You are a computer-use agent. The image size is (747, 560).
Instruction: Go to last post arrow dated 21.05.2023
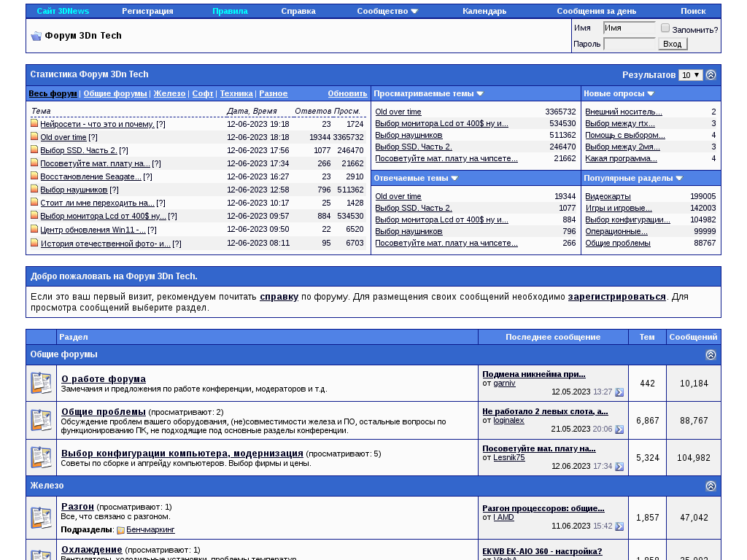[x=619, y=429]
